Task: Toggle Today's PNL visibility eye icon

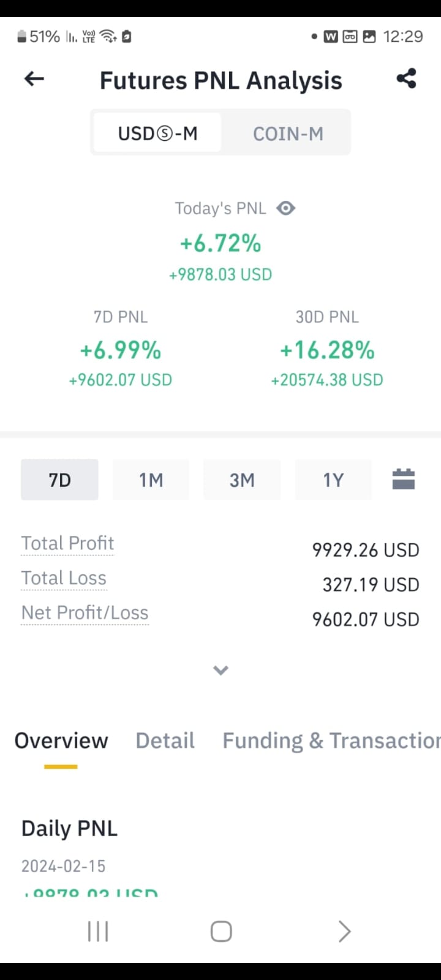Action: pyautogui.click(x=285, y=208)
